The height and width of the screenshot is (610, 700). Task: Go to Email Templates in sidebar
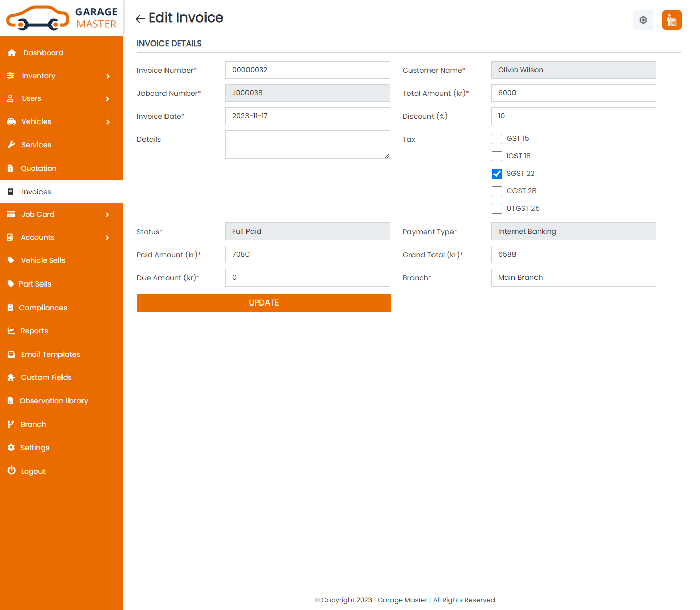click(x=50, y=354)
